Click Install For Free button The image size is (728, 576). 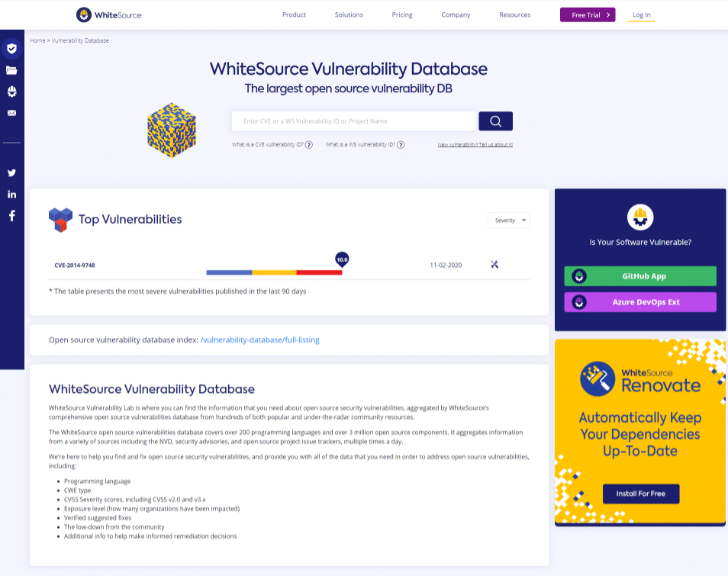pos(641,494)
